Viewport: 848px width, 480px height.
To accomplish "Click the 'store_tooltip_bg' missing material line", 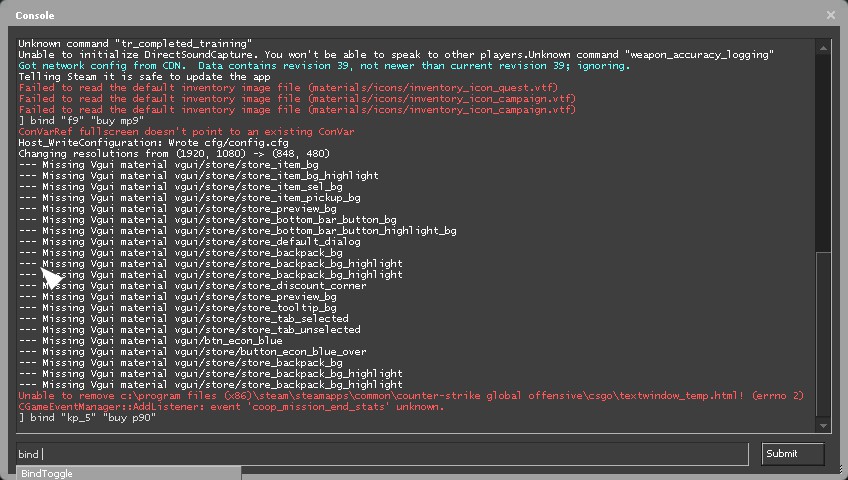I will click(177, 308).
